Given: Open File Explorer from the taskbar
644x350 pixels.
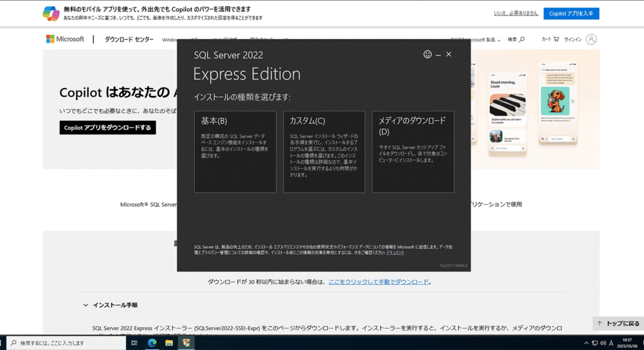Looking at the screenshot, I should coord(169,343).
